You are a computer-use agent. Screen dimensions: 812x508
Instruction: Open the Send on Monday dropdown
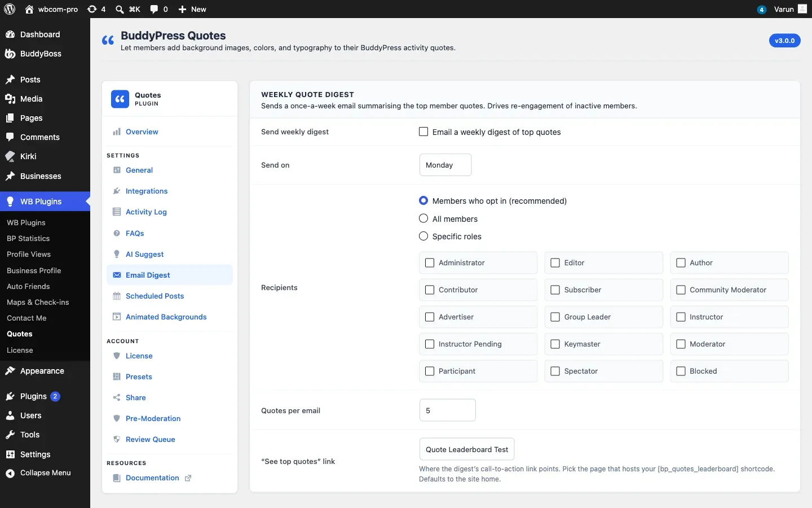pos(445,165)
